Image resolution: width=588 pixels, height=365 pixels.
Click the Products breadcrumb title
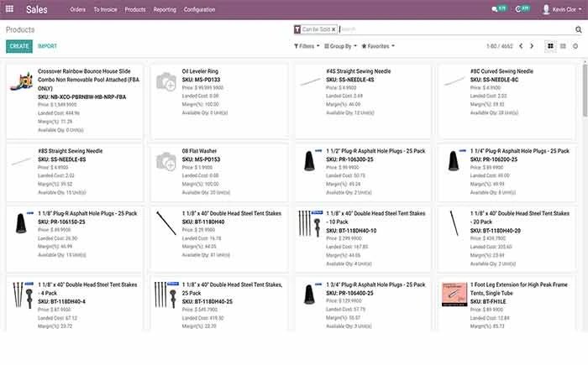[x=20, y=29]
